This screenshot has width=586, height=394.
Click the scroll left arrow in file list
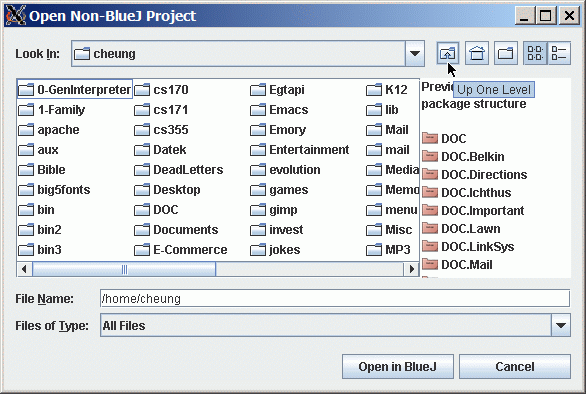24,269
